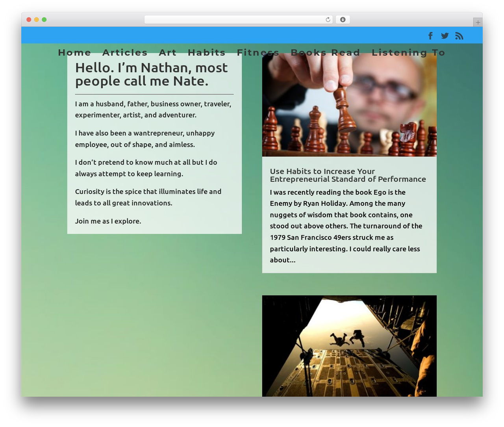Maximize the browser window with green button
Viewport: 504px width, 427px height.
coord(44,20)
